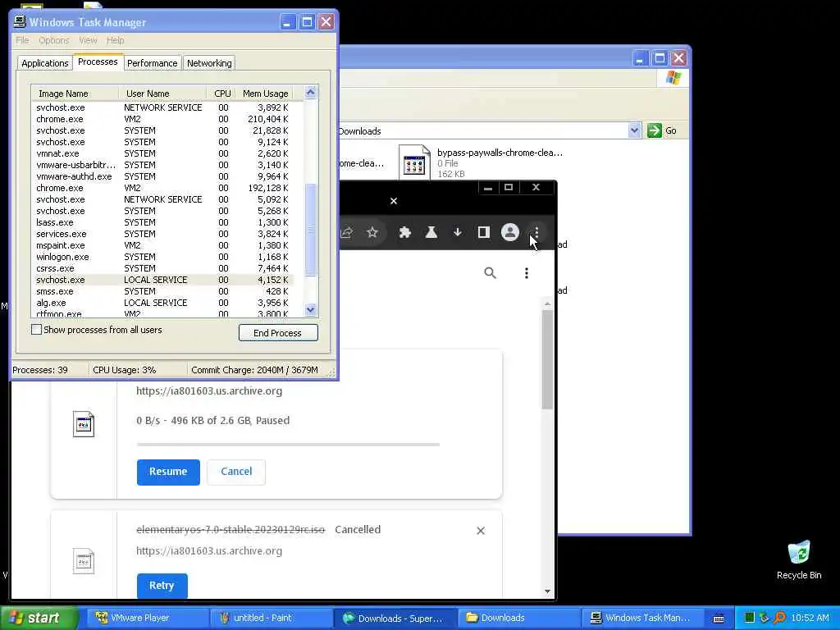Select the mspaint.exe process row
Screen dimensions: 840x630
pyautogui.click(x=162, y=245)
